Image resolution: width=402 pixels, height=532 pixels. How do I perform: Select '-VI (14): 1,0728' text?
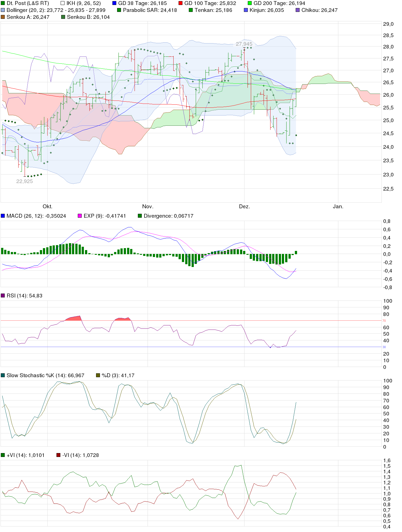81,455
